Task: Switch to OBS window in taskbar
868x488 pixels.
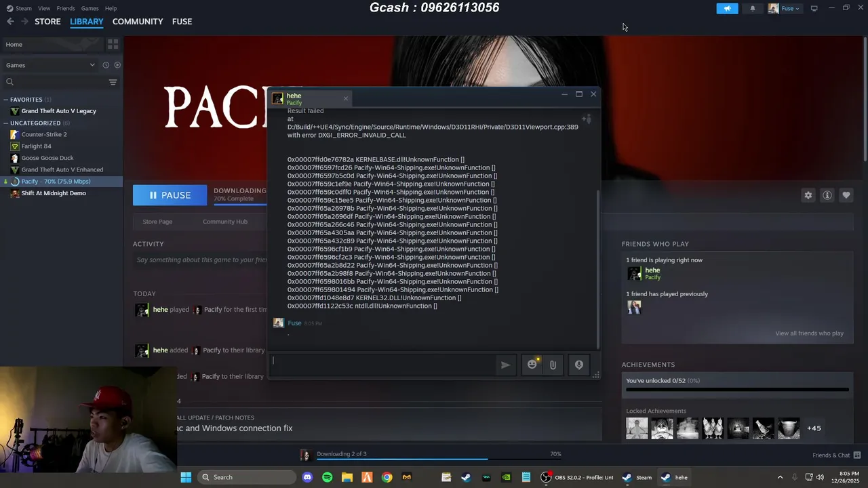Action: coord(577,477)
